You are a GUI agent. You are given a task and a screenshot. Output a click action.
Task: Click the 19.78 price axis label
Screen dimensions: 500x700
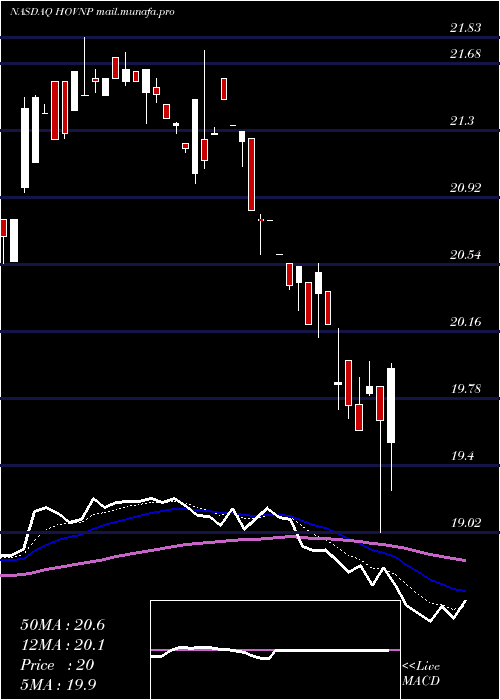tap(466, 389)
